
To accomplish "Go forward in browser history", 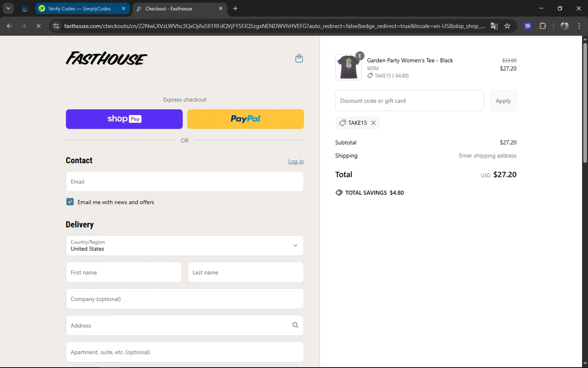I will point(24,26).
